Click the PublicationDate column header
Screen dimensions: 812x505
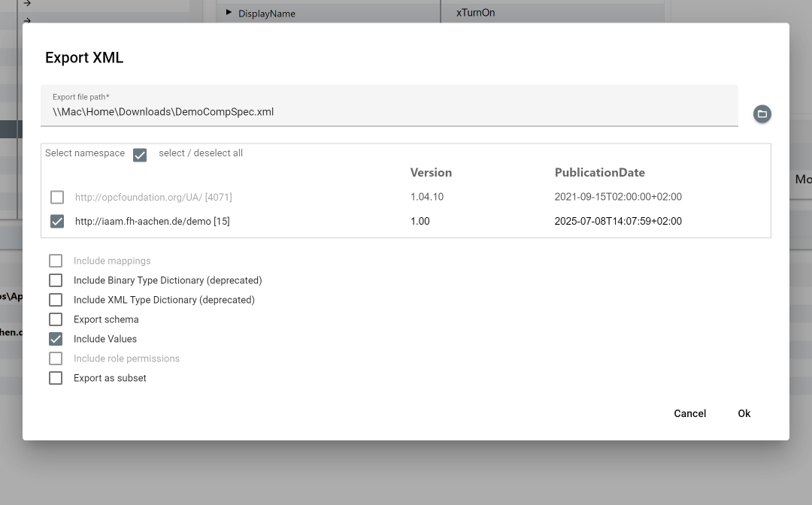click(x=600, y=172)
